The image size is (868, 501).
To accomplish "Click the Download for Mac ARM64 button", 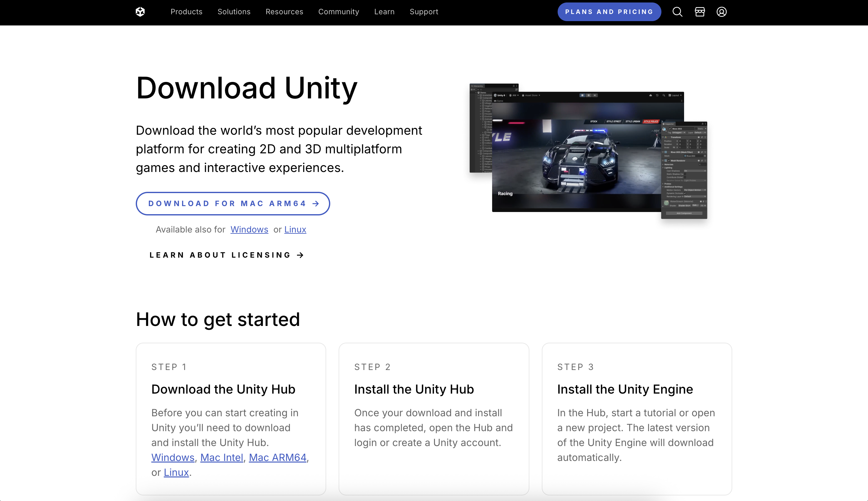I will [233, 203].
